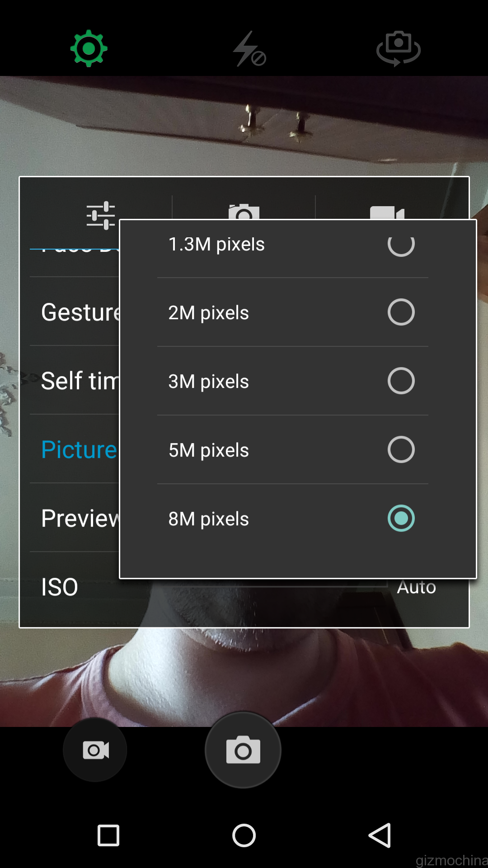Select the 3M pixels radio button
This screenshot has height=868, width=488.
click(x=401, y=381)
